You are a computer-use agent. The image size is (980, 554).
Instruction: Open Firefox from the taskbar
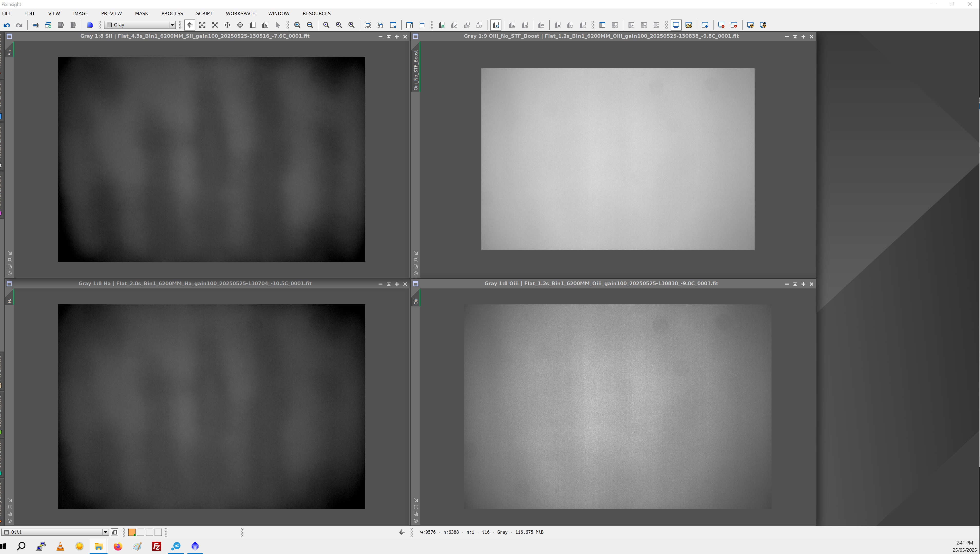118,546
